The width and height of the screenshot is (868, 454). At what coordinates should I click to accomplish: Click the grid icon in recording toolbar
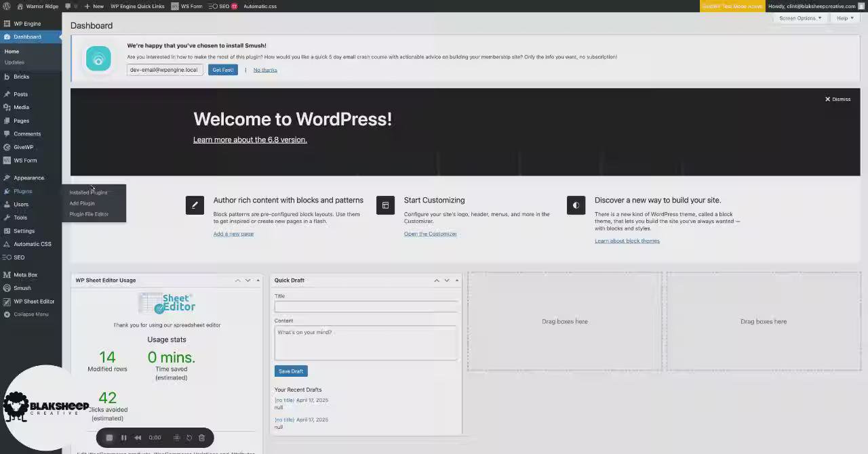[x=176, y=438]
